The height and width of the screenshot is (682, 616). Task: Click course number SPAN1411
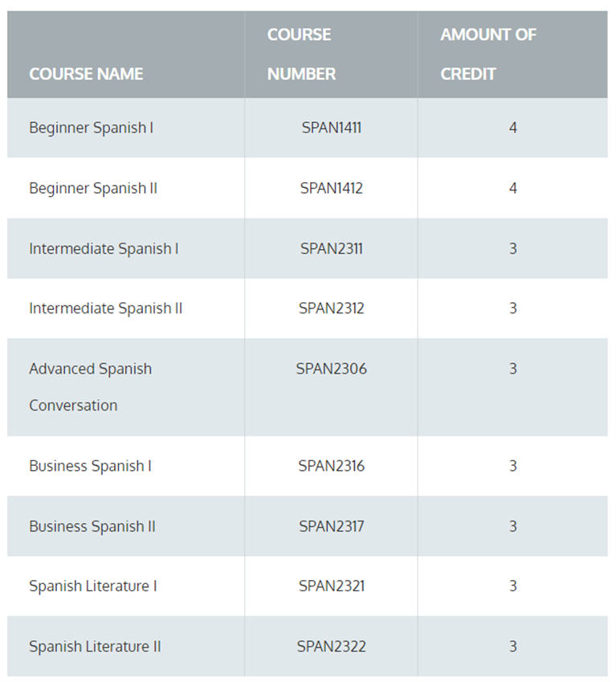(331, 128)
